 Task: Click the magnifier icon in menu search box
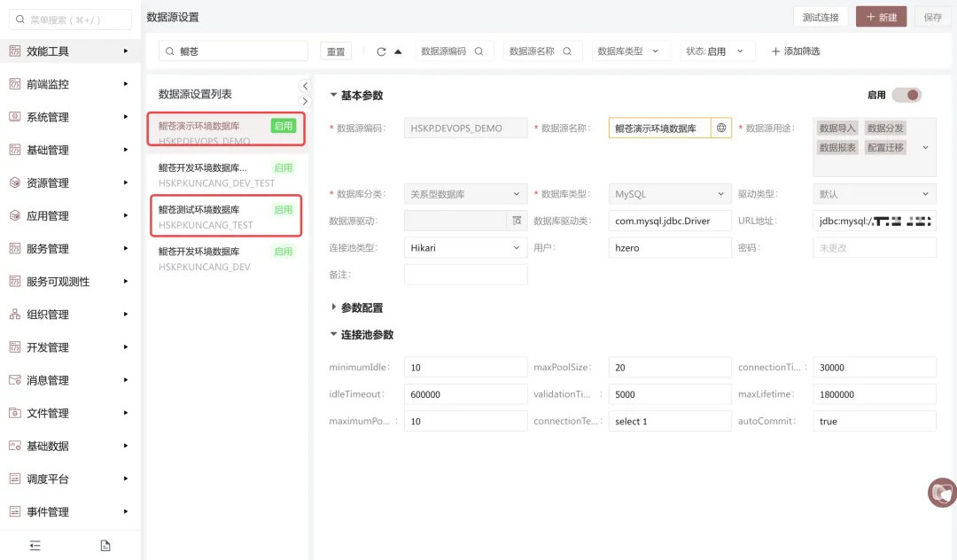point(20,19)
